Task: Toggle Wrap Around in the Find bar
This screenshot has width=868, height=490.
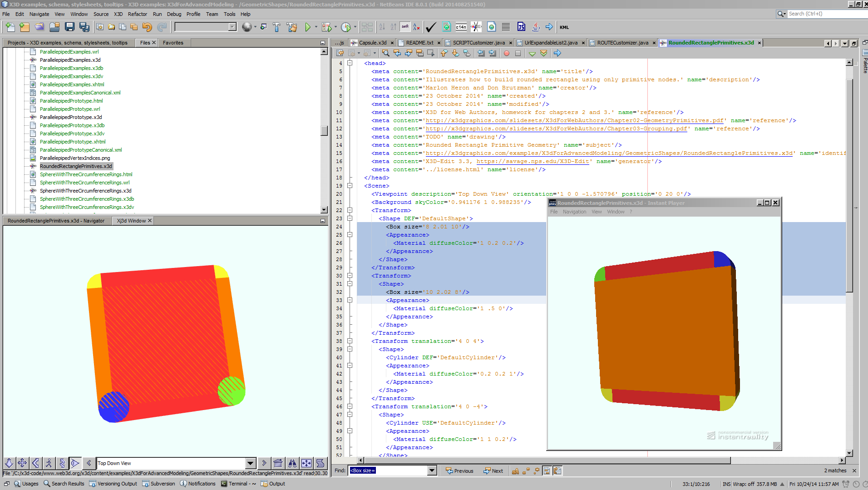Action: pyautogui.click(x=557, y=471)
